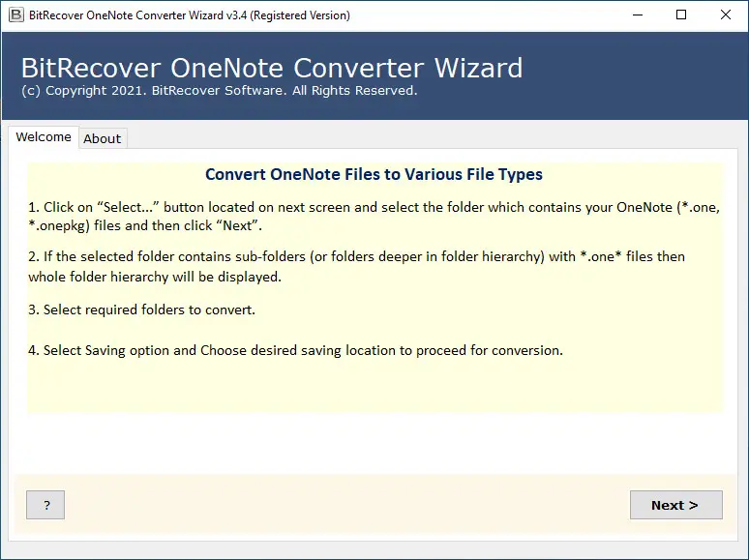The image size is (749, 560).
Task: Click the "BitRecover OneNote Converter Wizard" banner title
Action: click(x=272, y=68)
